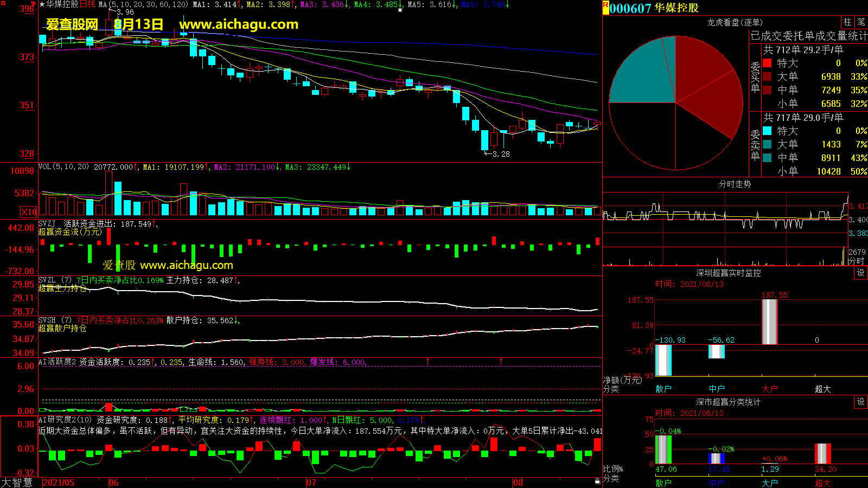This screenshot has height=488, width=868.
Task: Click the red square icon at top-left corner
Action: tap(3, 4)
